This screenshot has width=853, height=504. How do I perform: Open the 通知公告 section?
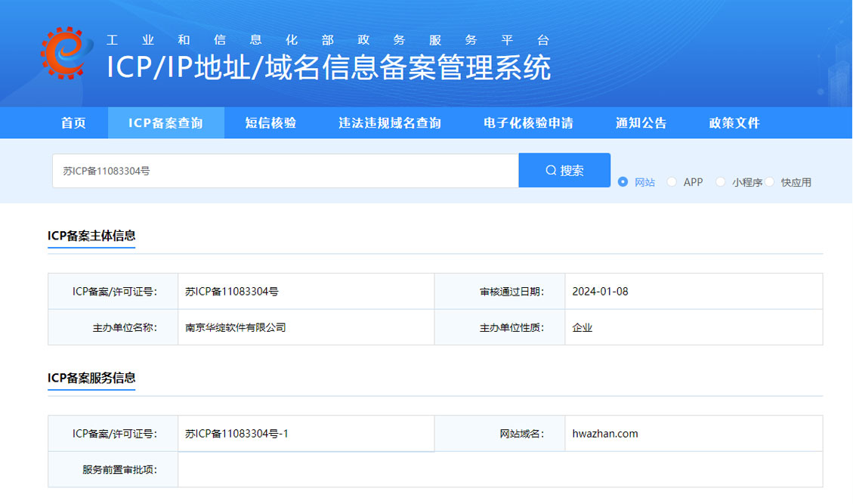(x=641, y=123)
